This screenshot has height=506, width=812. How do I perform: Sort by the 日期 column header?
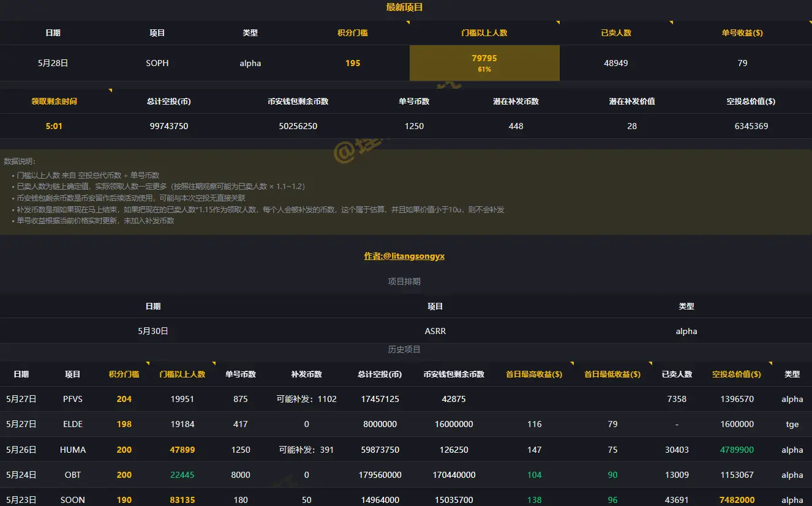pos(53,33)
